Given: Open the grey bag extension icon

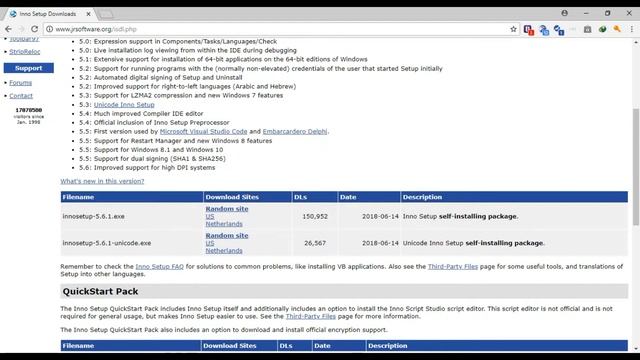Looking at the screenshot, I should (x=587, y=29).
